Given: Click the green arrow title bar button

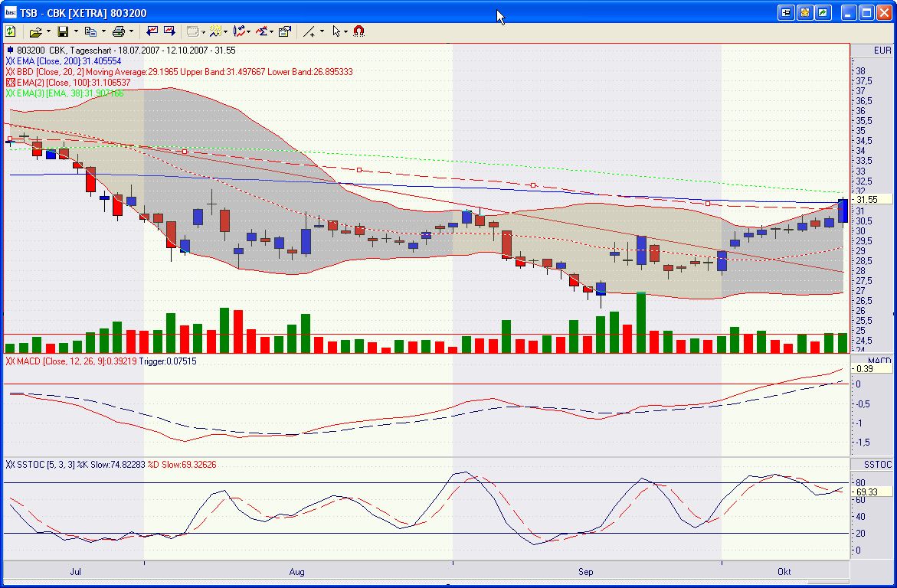Looking at the screenshot, I should pos(822,12).
